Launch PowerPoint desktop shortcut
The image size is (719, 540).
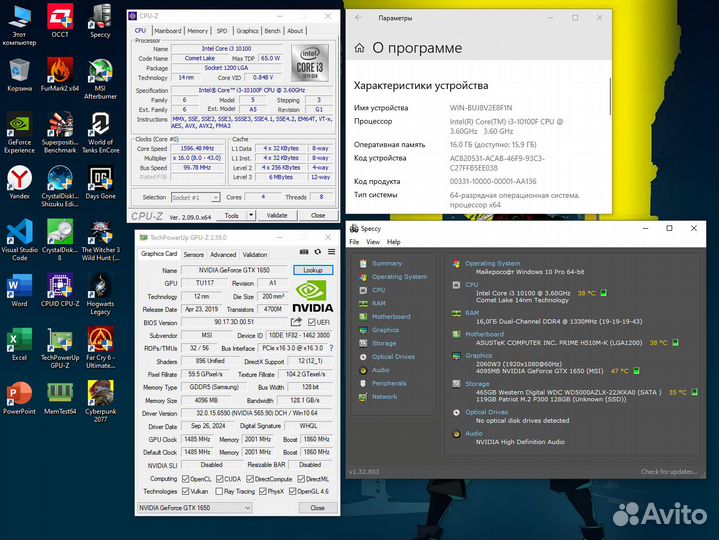pos(19,398)
